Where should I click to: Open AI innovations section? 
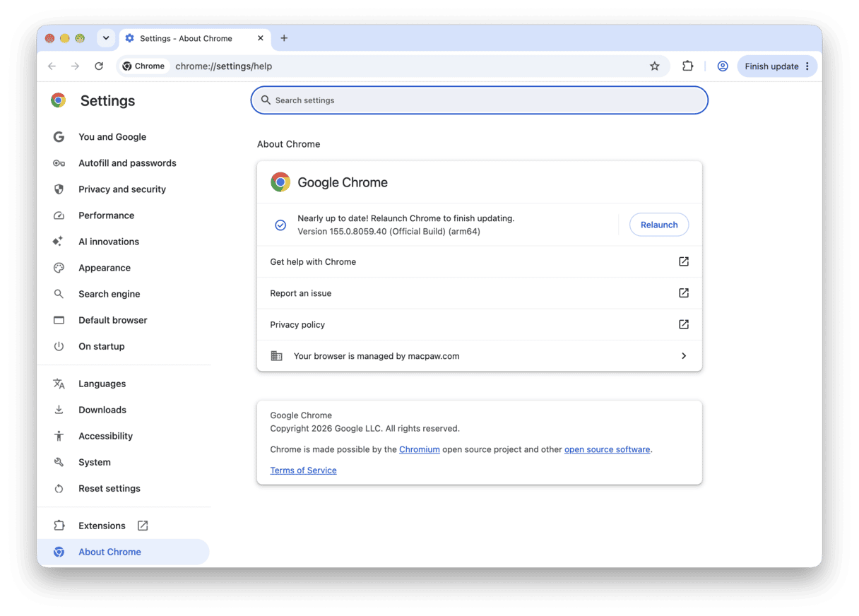point(108,242)
